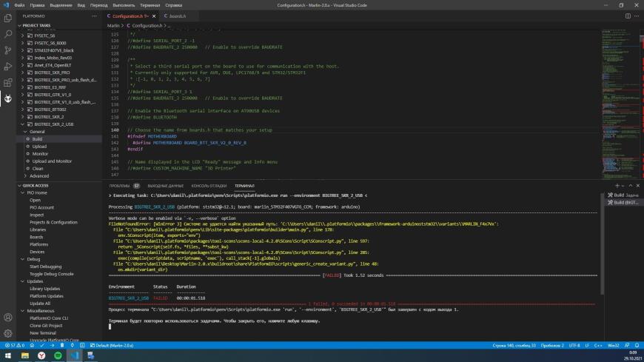Switch to the ВЫХОДНЫЕ ДАННЫЕ panel tab
The height and width of the screenshot is (362, 644).
(x=166, y=186)
